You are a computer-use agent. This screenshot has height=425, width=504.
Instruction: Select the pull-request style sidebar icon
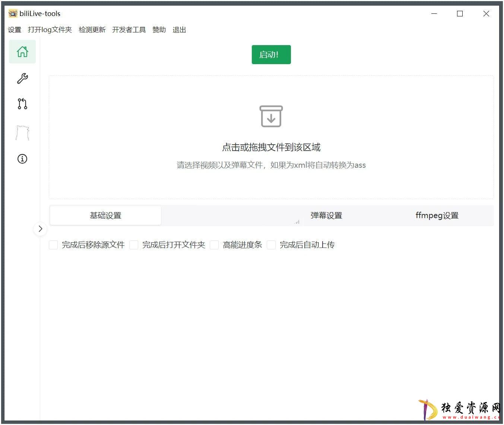pyautogui.click(x=22, y=104)
